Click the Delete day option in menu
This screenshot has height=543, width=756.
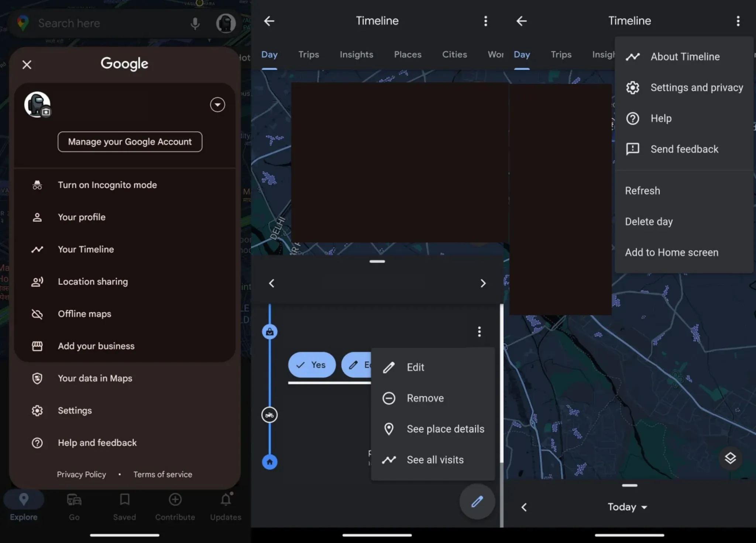[x=649, y=221]
